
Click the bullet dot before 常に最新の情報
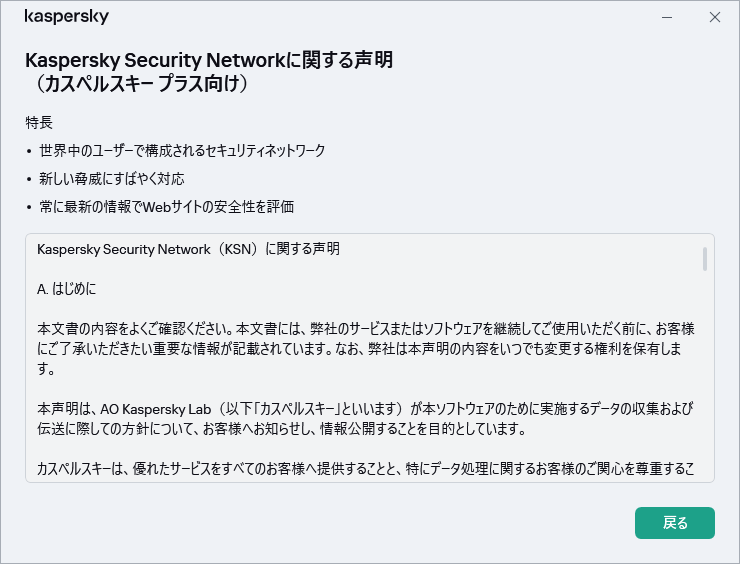tap(29, 207)
